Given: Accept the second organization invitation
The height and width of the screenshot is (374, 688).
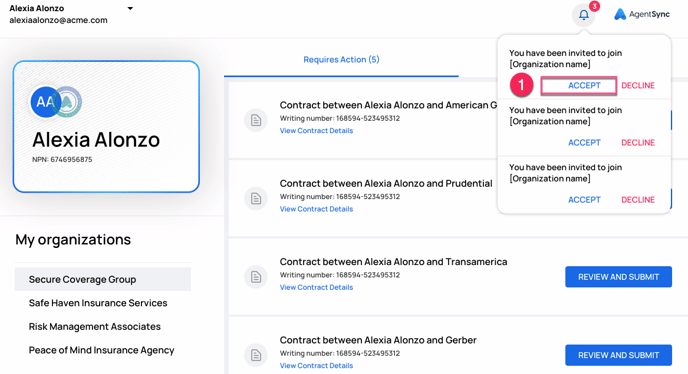Looking at the screenshot, I should [584, 143].
